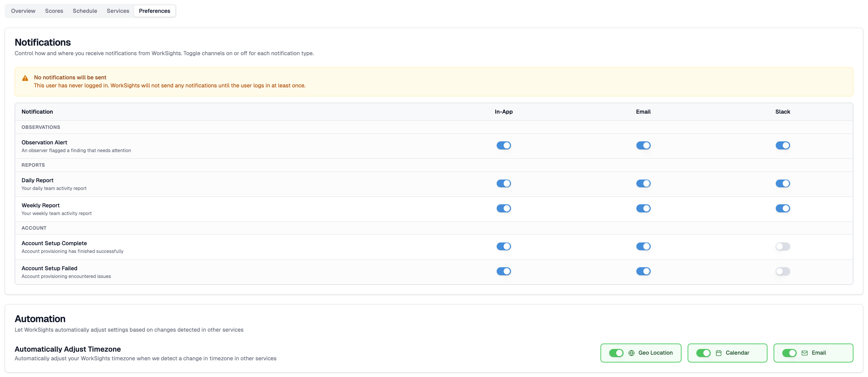This screenshot has width=868, height=377.
Task: Toggle Email timezone automation switch
Action: pyautogui.click(x=789, y=353)
